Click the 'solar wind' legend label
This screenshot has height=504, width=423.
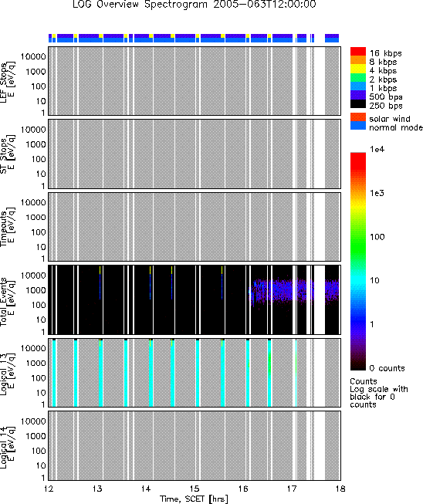point(390,119)
